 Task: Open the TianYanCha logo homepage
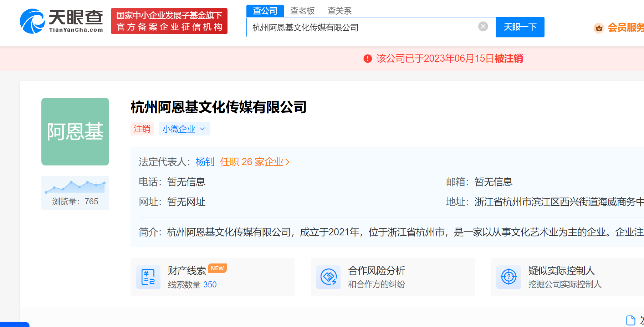point(61,21)
